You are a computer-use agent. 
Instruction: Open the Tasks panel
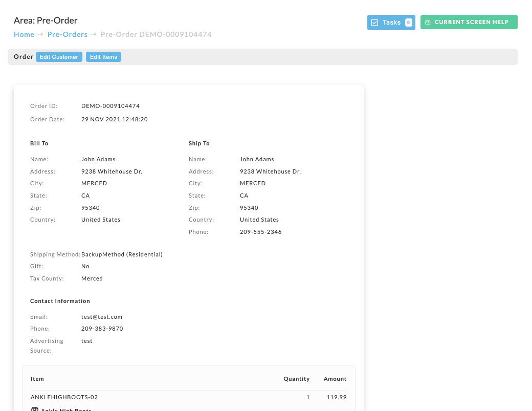click(391, 23)
